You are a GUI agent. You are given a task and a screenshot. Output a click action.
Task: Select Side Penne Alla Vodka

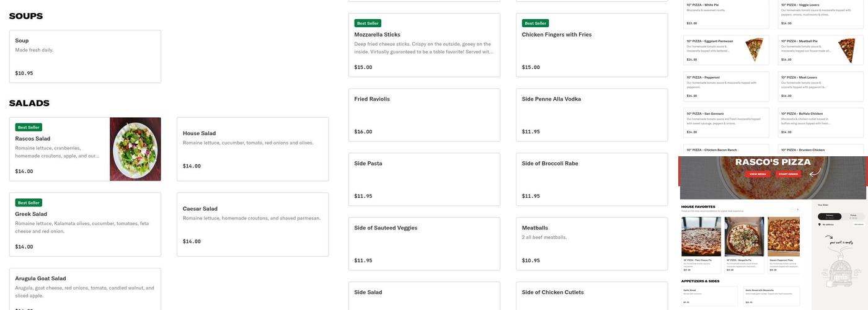(x=591, y=115)
